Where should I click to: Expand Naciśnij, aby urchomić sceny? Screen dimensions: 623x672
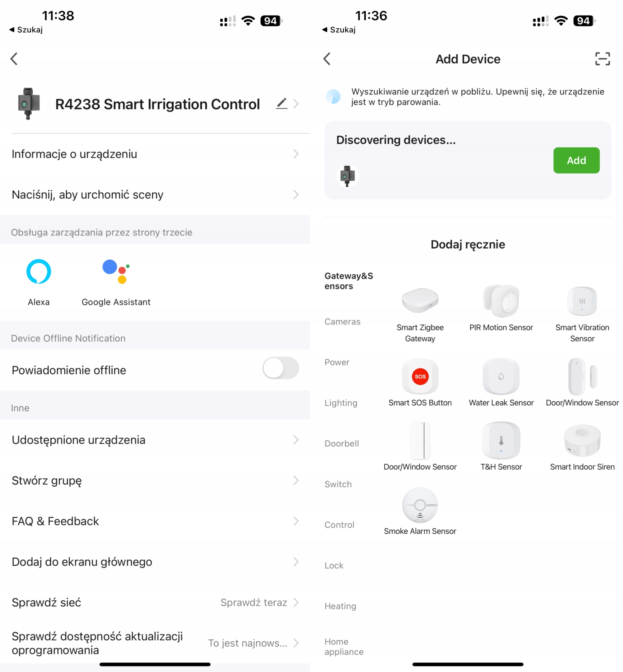click(x=156, y=194)
